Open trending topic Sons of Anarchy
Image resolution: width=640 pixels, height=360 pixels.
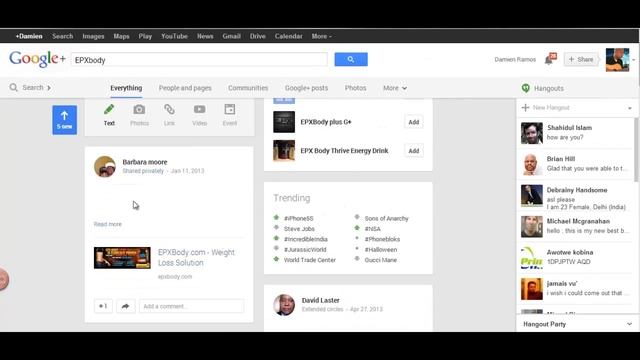[x=386, y=219]
